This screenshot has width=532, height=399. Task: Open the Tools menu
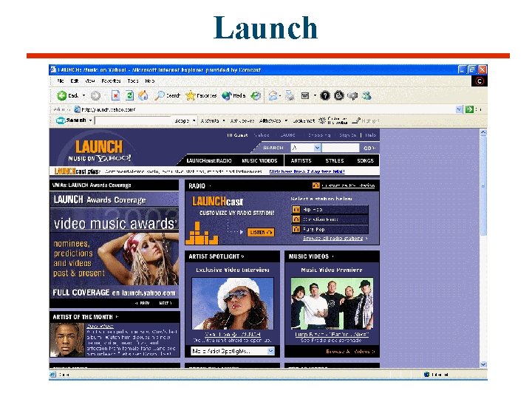click(x=133, y=81)
